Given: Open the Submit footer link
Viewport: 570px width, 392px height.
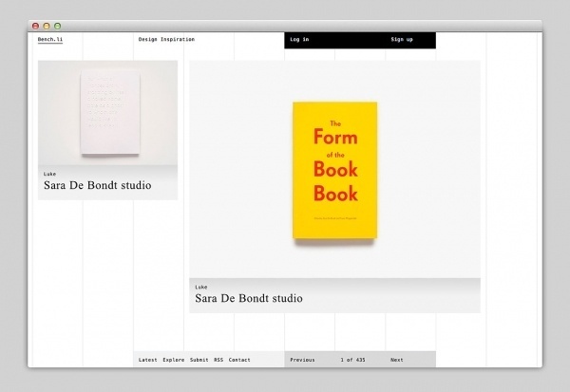Looking at the screenshot, I should [x=199, y=360].
